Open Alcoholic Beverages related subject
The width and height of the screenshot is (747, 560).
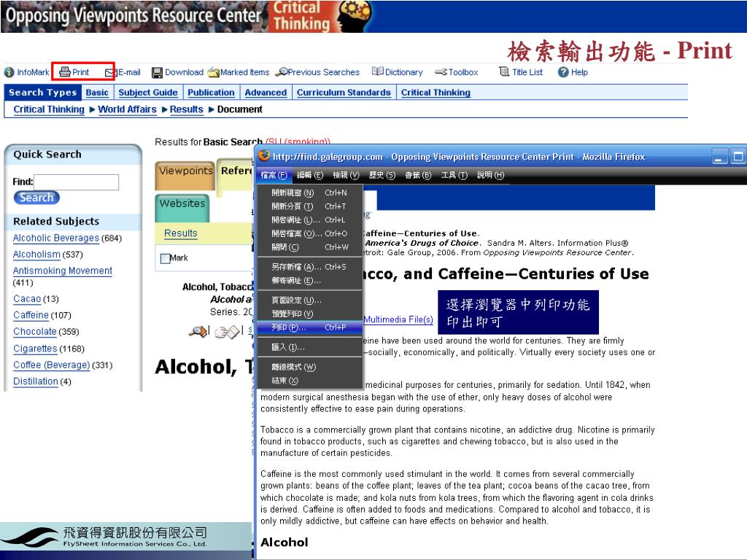[55, 238]
